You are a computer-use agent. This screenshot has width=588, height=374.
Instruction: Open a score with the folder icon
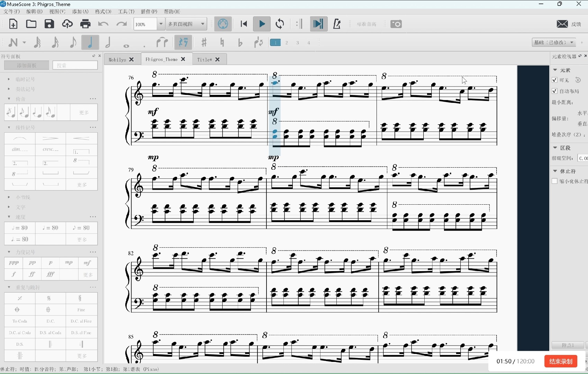tap(31, 24)
